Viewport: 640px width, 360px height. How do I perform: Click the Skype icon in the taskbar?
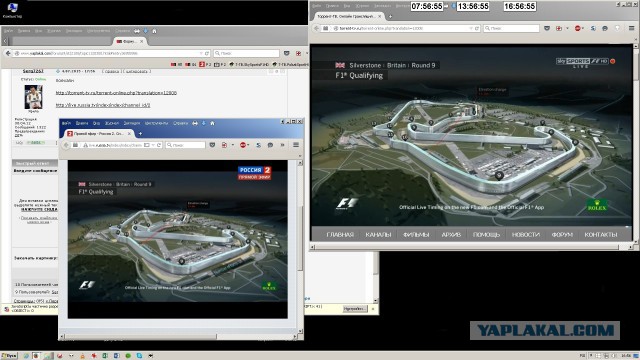coord(139,356)
